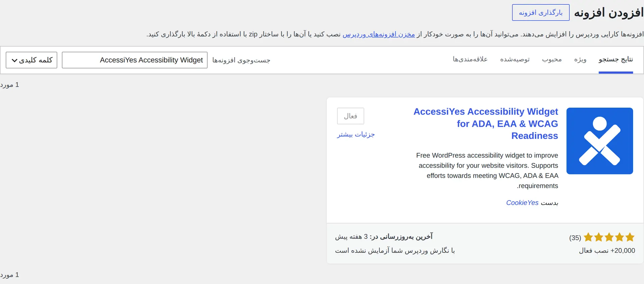Click the (35) ratings count

575,238
